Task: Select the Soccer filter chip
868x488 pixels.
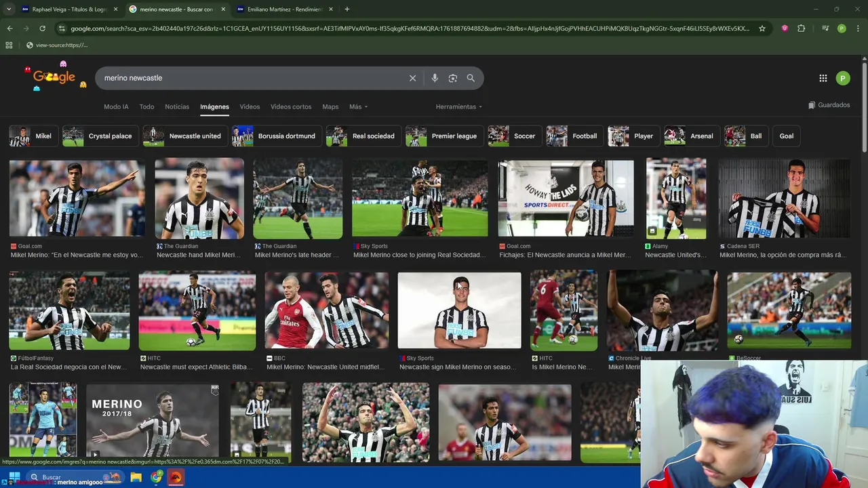Action: pyautogui.click(x=515, y=136)
